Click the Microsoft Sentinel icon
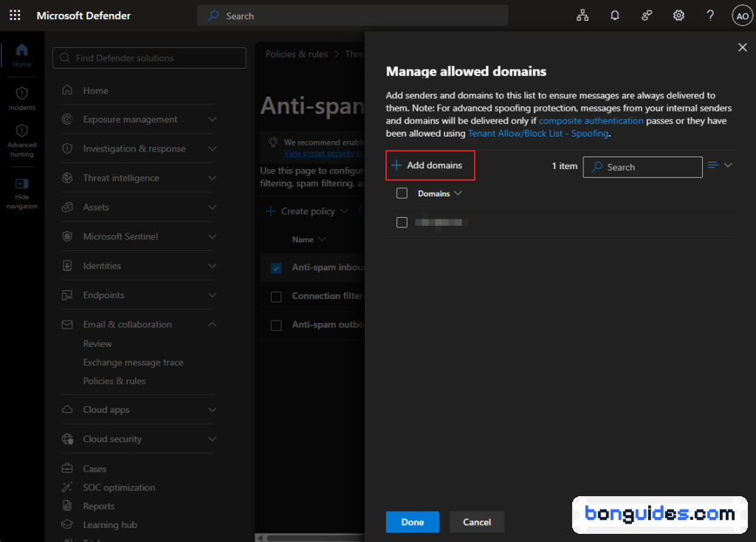The width and height of the screenshot is (756, 542). tap(67, 236)
